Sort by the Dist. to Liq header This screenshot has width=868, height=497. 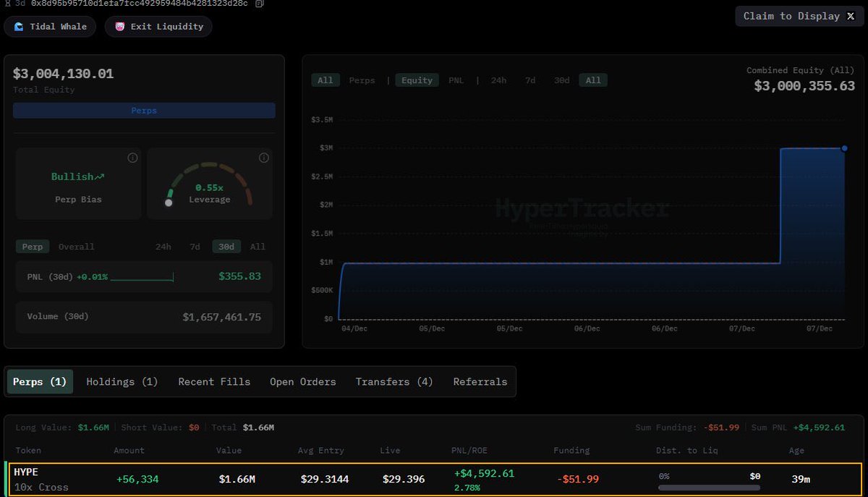pos(687,451)
